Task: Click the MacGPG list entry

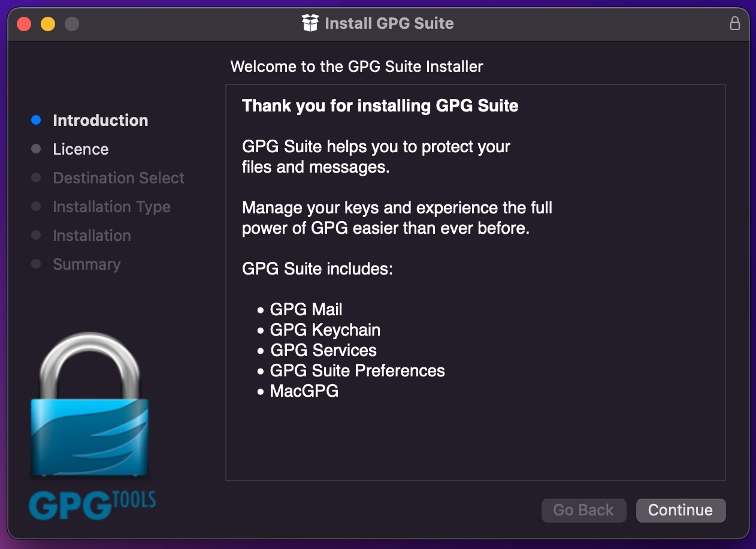Action: point(304,391)
